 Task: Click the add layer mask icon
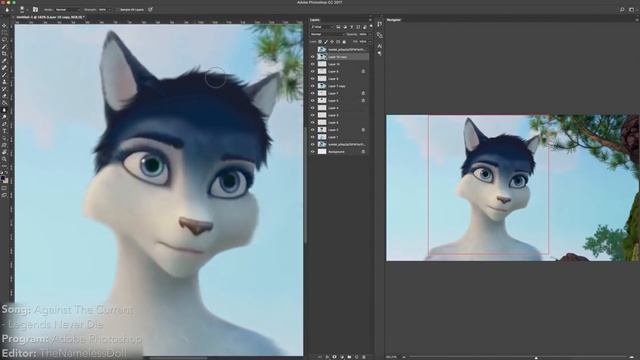(x=334, y=357)
